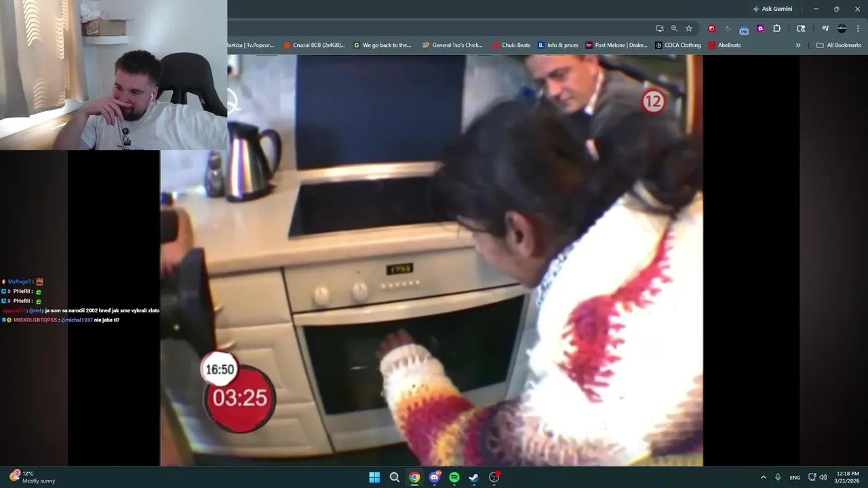
Task: Click chat username MyRage7
Action: [19, 281]
